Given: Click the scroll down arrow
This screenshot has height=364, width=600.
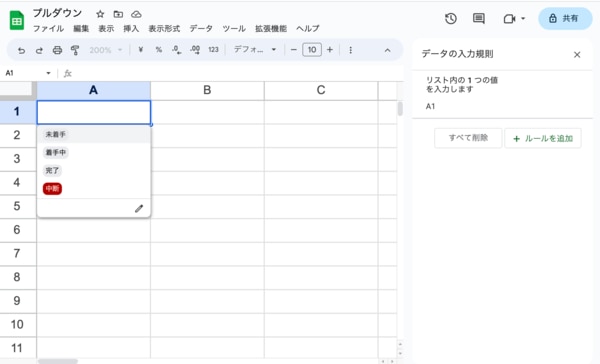Looking at the screenshot, I should coord(400,353).
